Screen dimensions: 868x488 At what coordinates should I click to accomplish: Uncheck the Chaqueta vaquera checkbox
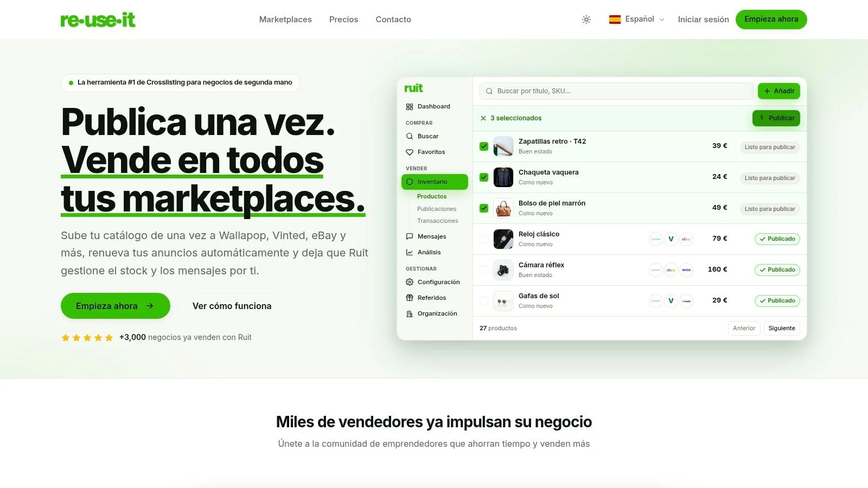484,177
